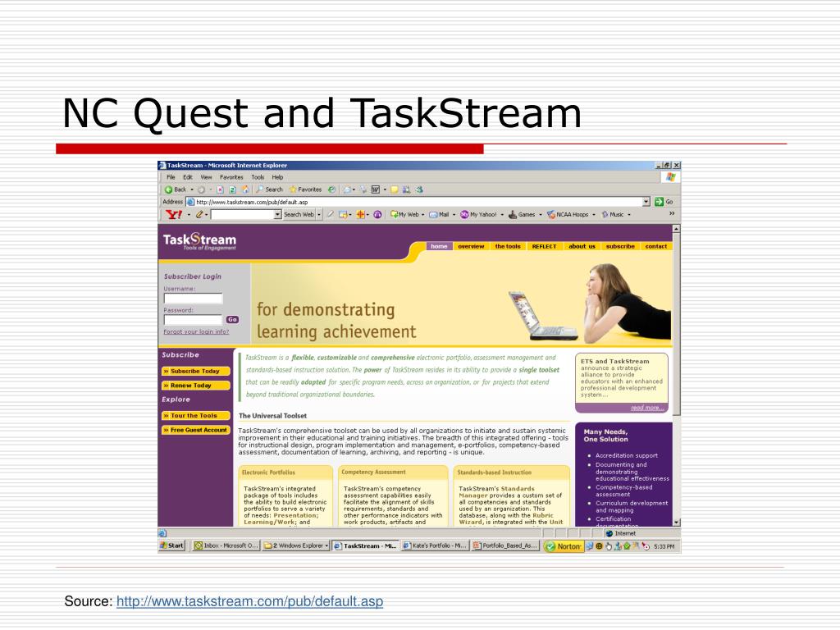Open the Search Web options arrow
The width and height of the screenshot is (840, 630).
(319, 214)
